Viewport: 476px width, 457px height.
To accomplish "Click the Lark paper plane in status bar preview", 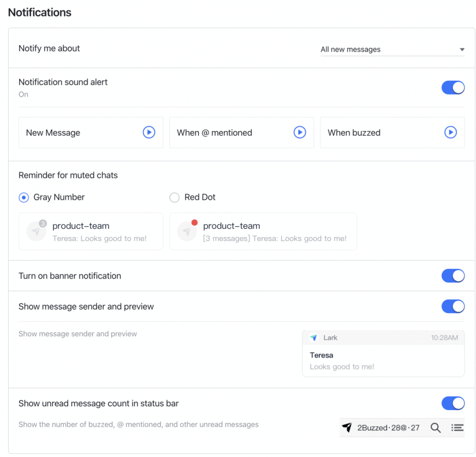I will pos(347,428).
